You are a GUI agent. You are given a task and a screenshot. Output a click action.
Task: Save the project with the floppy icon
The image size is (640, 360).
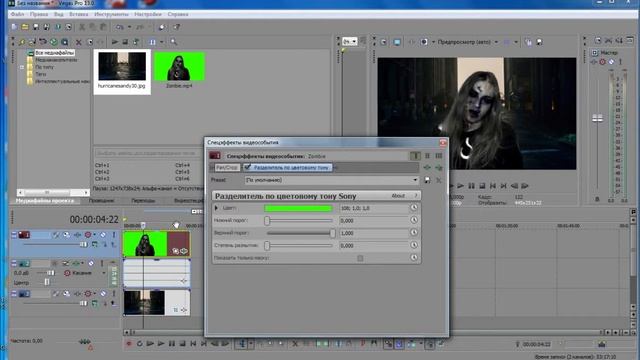coord(36,27)
